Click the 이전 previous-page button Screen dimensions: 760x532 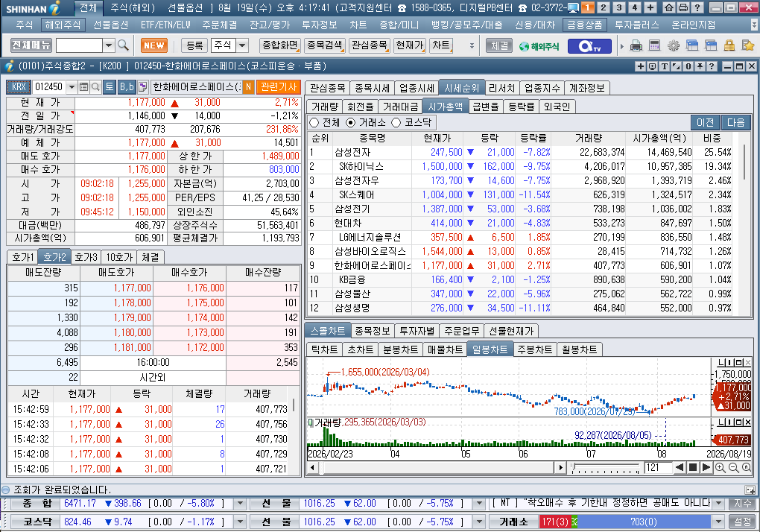(705, 123)
